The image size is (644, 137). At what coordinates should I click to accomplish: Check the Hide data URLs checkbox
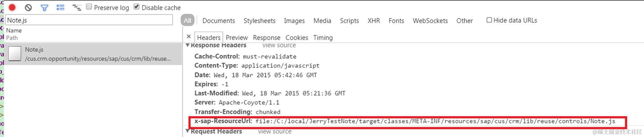[489, 20]
